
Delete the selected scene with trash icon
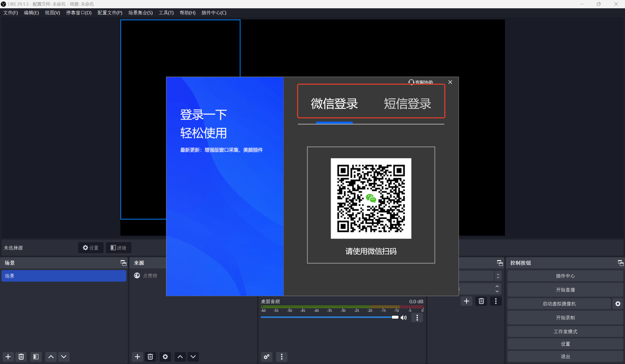click(21, 357)
